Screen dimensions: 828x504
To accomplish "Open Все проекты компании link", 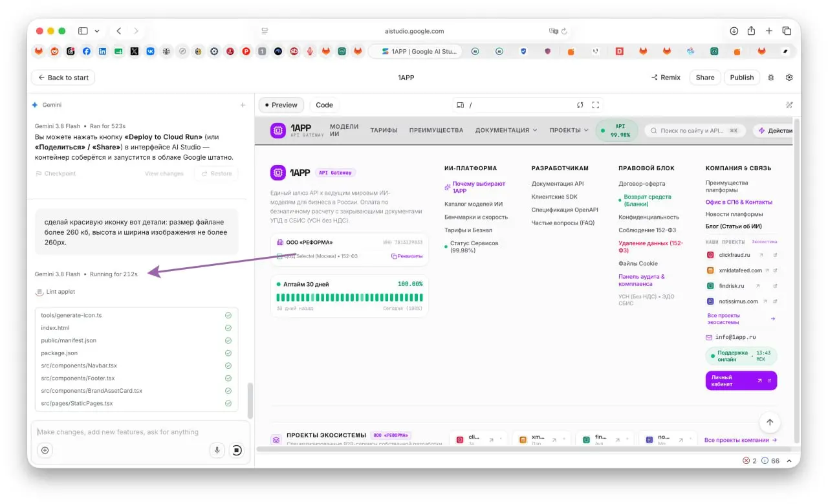I will click(x=741, y=440).
